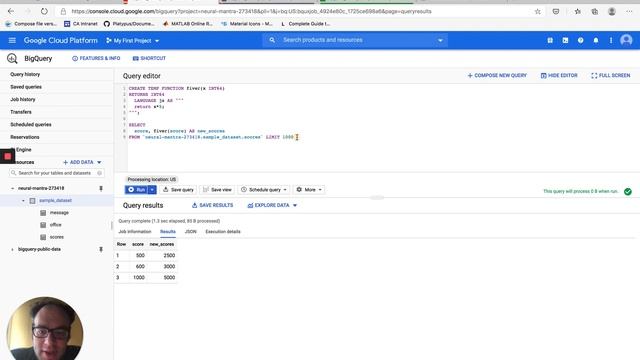Expand the search products dropdown arrow
The image size is (640, 360).
click(x=440, y=40)
